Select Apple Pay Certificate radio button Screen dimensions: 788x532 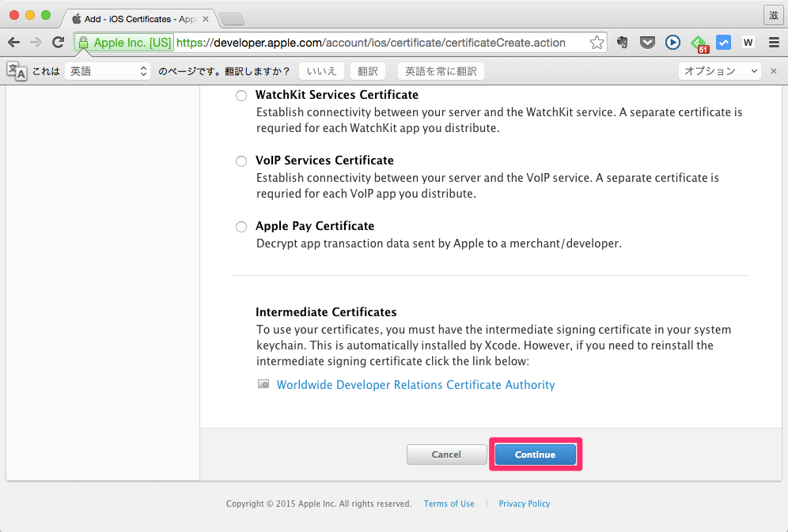coord(241,227)
